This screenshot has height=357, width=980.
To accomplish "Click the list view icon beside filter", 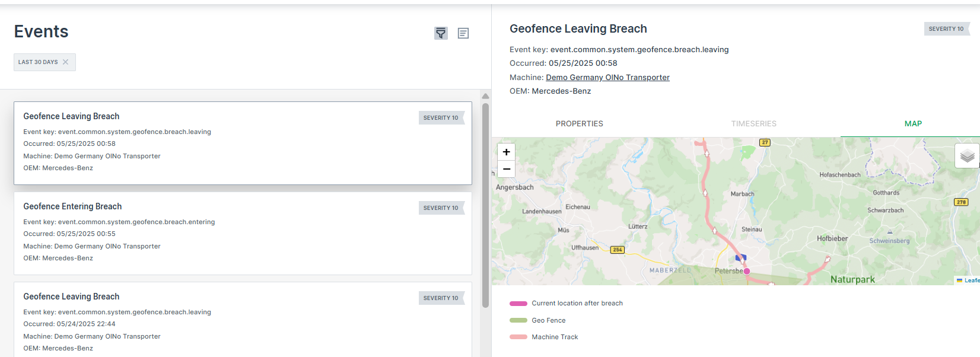I will coord(463,33).
